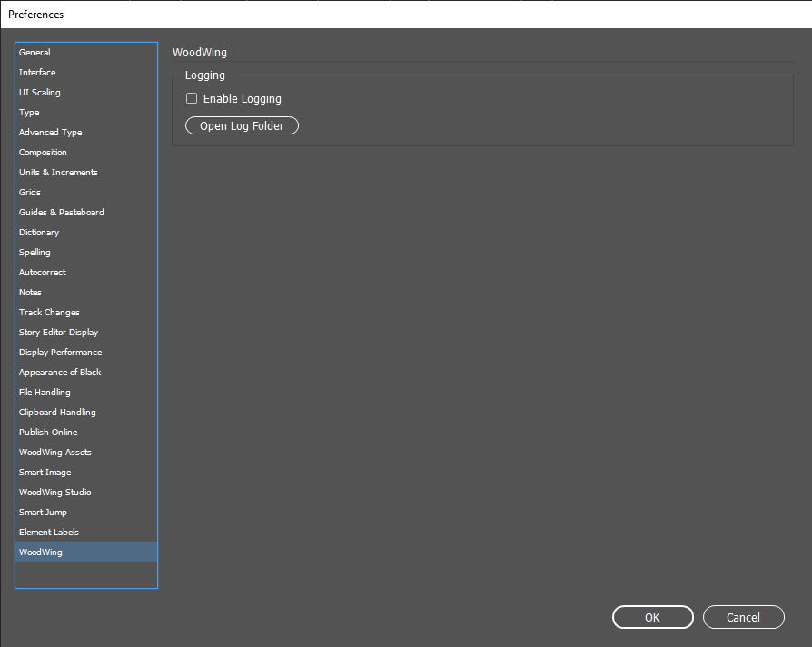Choose Guides & Pasteboard in sidebar

[x=62, y=213]
